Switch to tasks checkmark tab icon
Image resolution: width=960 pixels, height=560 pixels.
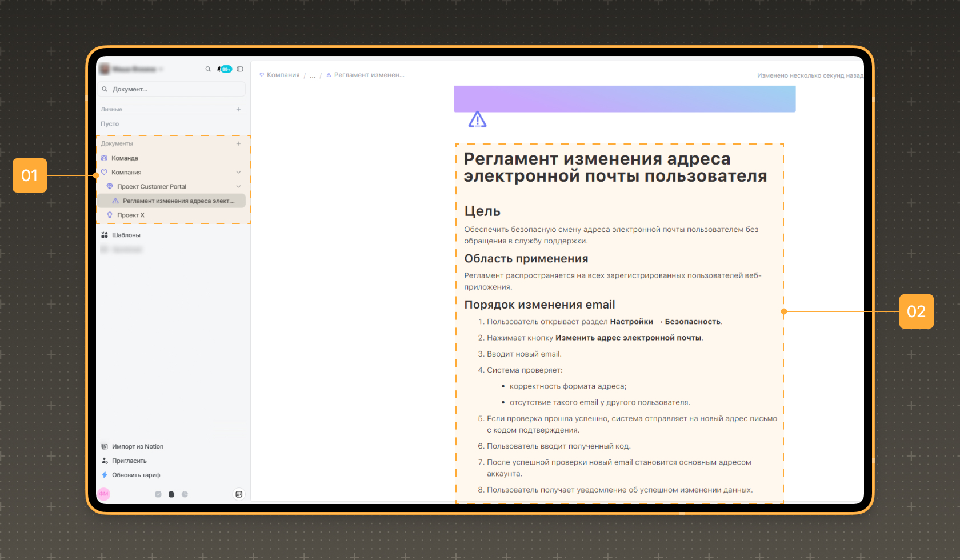click(158, 494)
